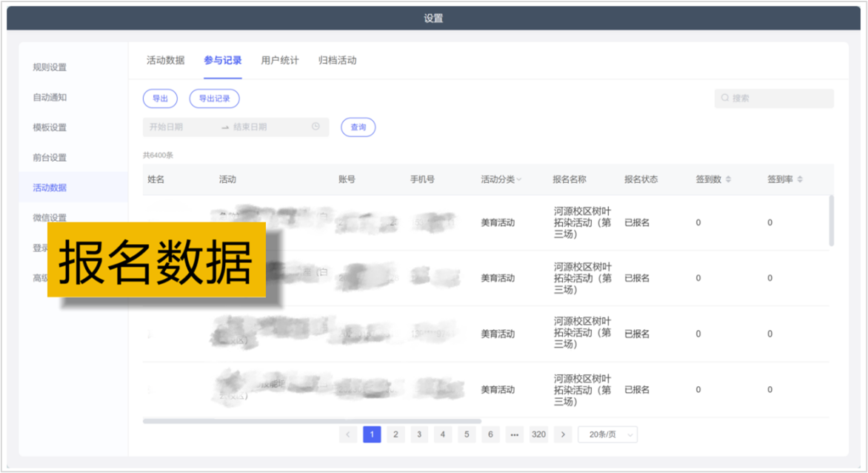Open 自动通知 in sidebar
Image resolution: width=868 pixels, height=473 pixels.
tap(50, 97)
